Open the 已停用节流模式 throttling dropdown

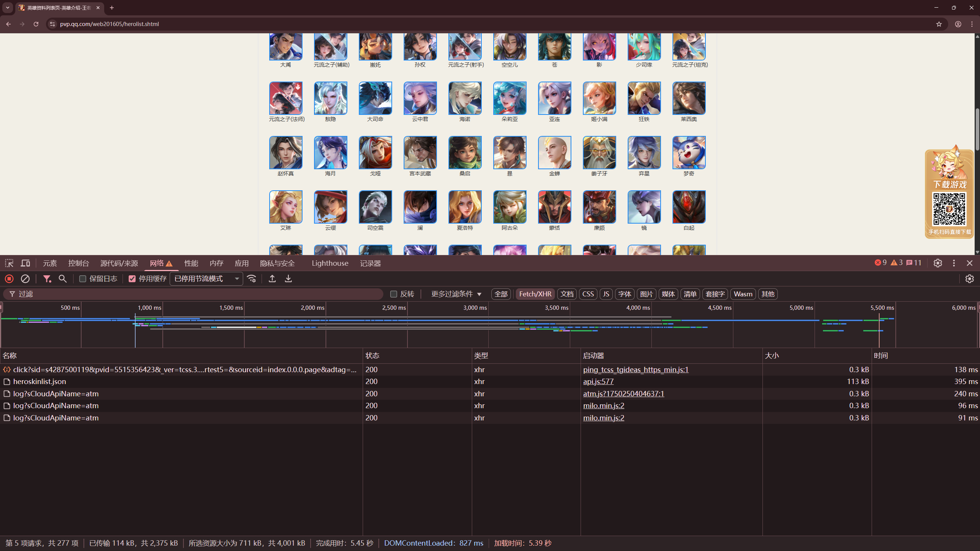coord(206,279)
